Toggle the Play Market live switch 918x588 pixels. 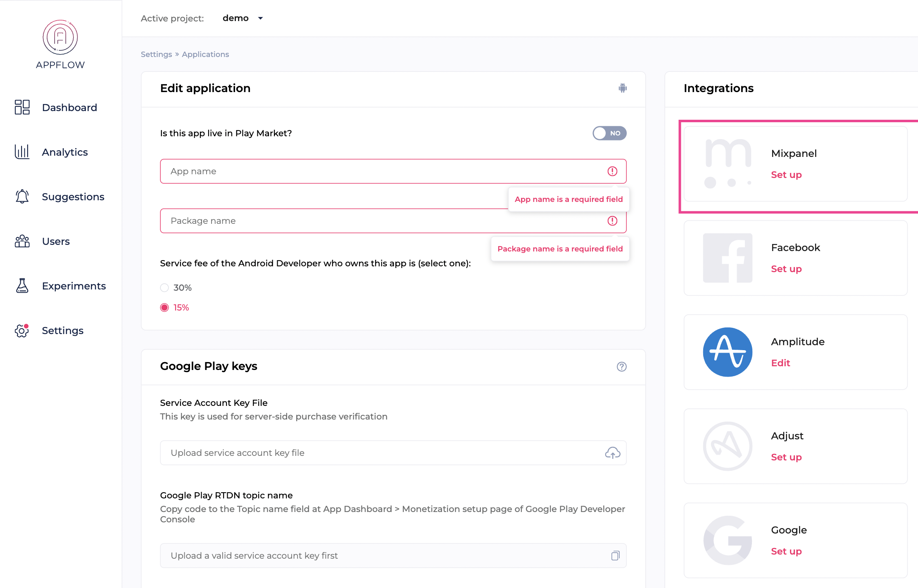(x=609, y=133)
